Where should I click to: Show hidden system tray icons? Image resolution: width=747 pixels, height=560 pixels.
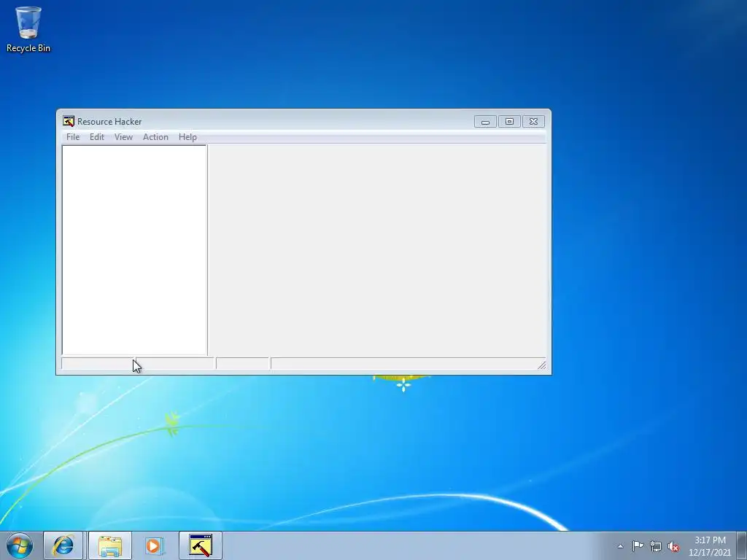click(620, 546)
